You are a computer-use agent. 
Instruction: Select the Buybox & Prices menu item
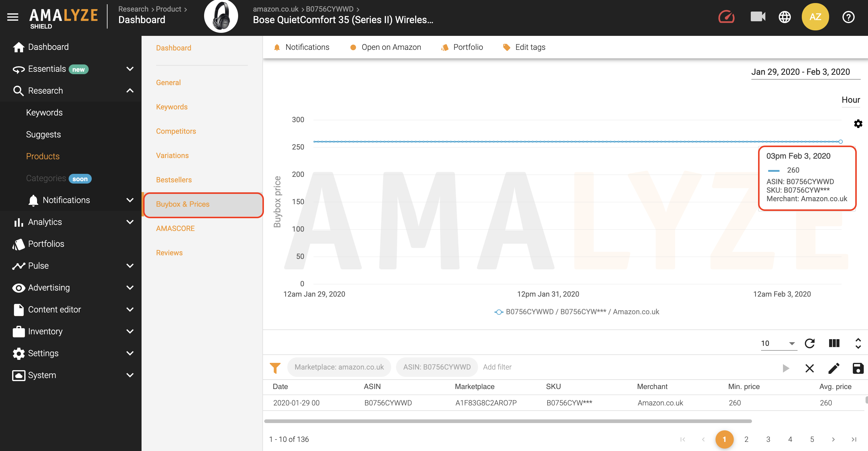point(183,204)
